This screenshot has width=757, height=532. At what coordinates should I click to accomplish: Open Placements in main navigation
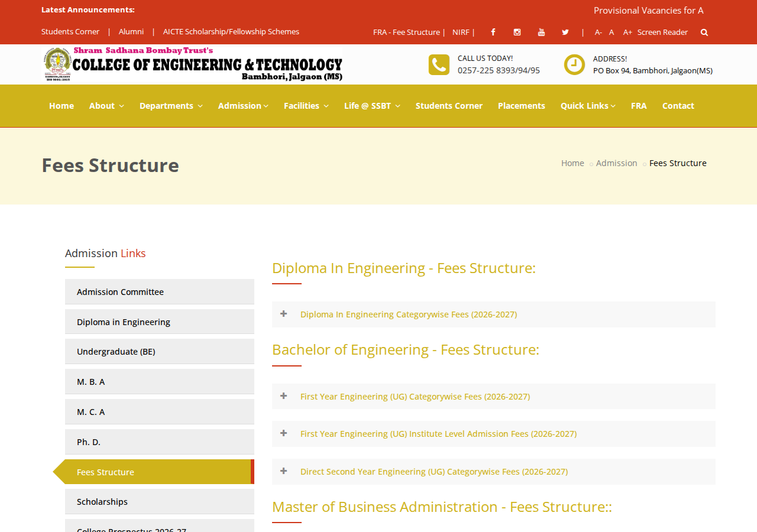point(522,106)
